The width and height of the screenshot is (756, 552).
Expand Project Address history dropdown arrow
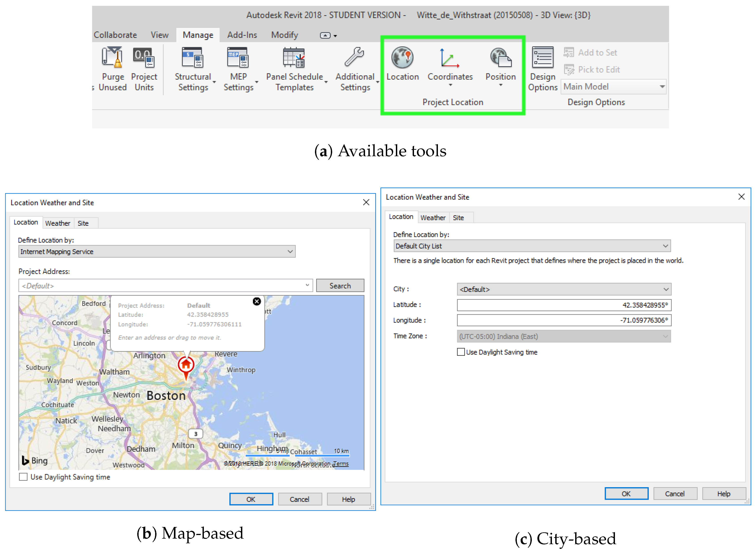click(x=307, y=285)
